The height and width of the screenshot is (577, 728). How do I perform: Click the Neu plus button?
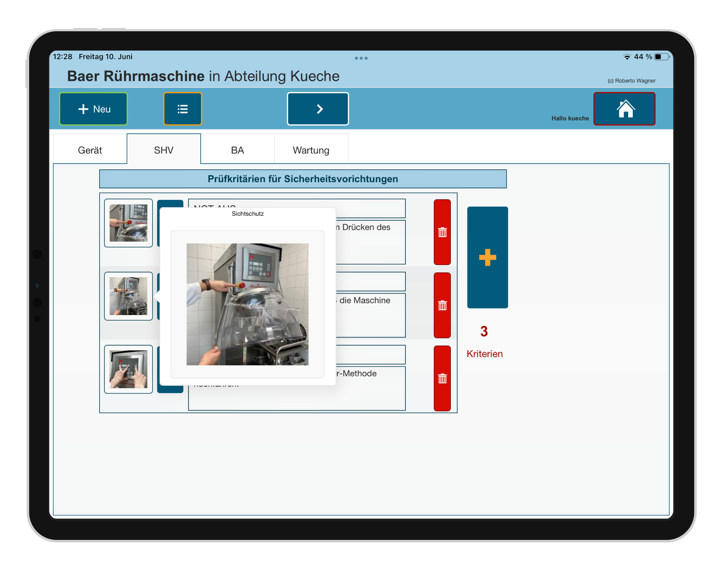coord(94,109)
